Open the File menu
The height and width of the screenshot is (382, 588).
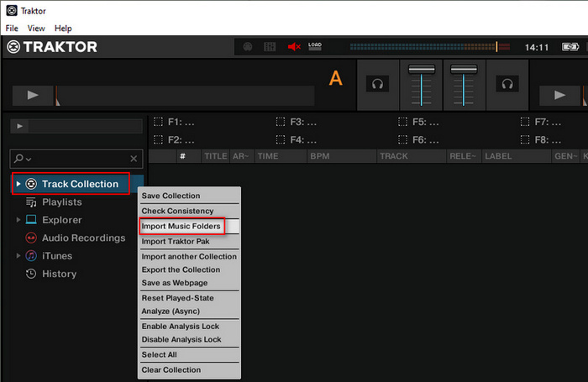pos(12,29)
